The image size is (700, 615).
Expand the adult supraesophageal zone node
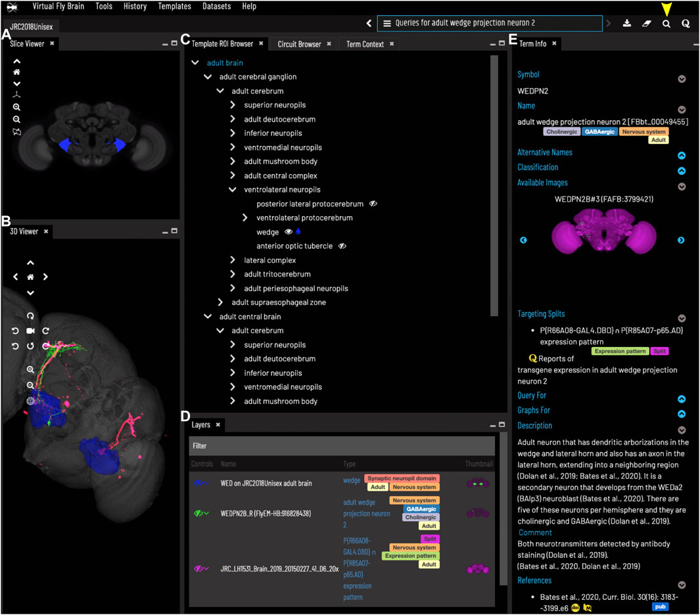(x=220, y=302)
